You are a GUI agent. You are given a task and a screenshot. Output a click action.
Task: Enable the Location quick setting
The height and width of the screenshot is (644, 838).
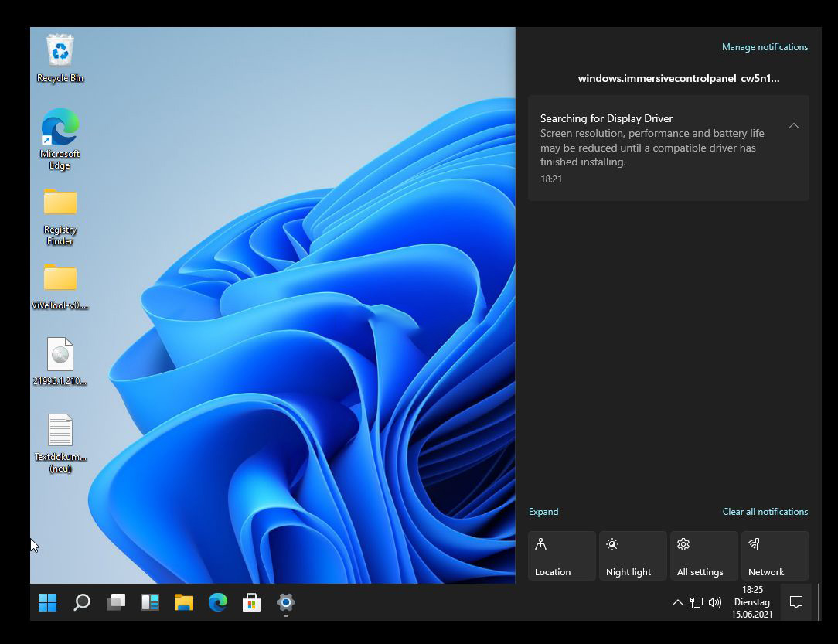(x=561, y=555)
